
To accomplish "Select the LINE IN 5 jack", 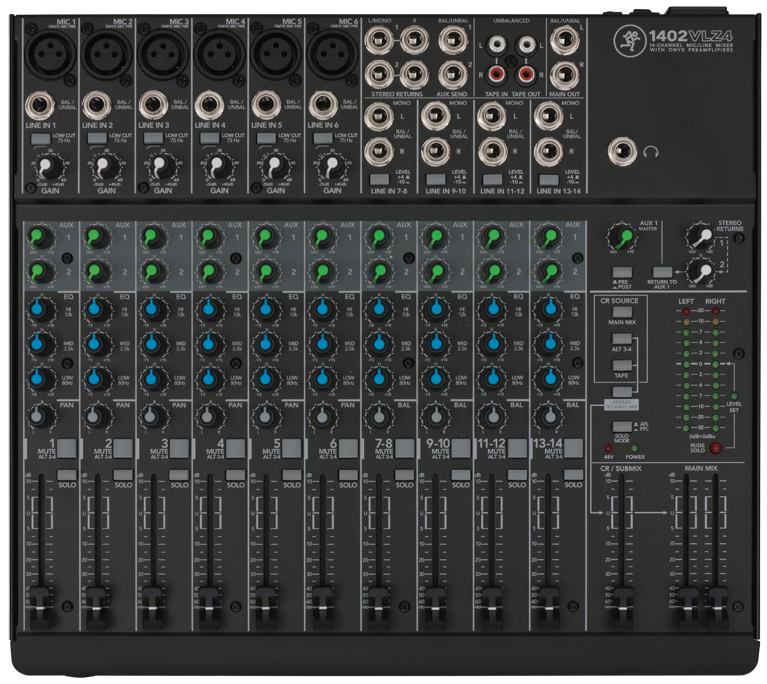I will 266,106.
